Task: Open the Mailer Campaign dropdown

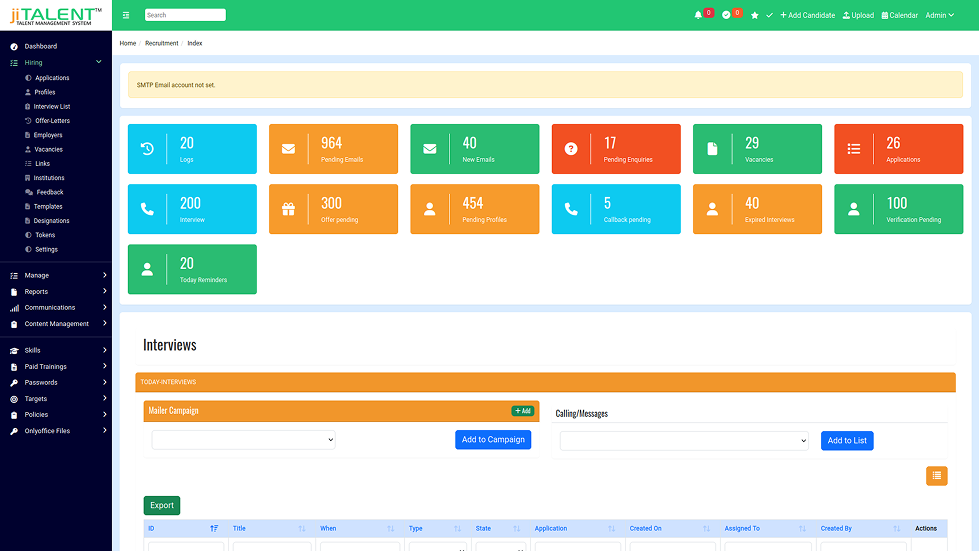Action: pyautogui.click(x=244, y=440)
